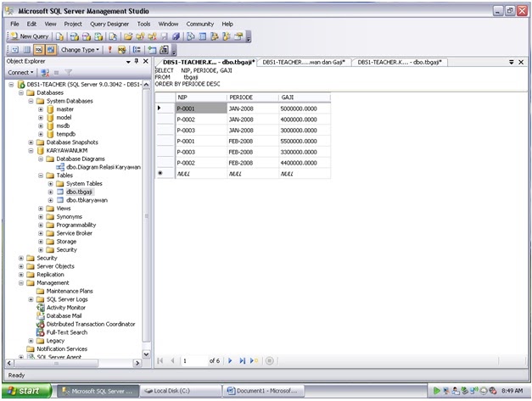Click the Move Last record button
This screenshot has width=532, height=401.
point(243,360)
